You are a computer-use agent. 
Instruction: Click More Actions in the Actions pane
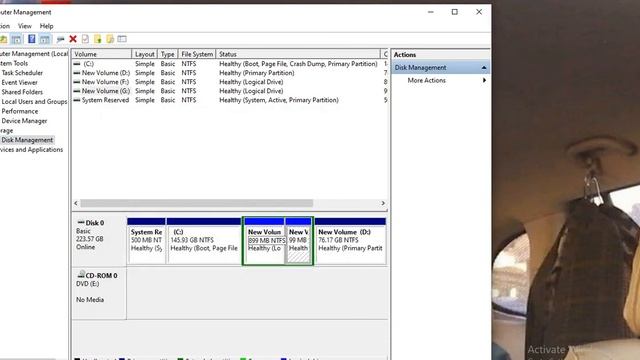[x=427, y=80]
